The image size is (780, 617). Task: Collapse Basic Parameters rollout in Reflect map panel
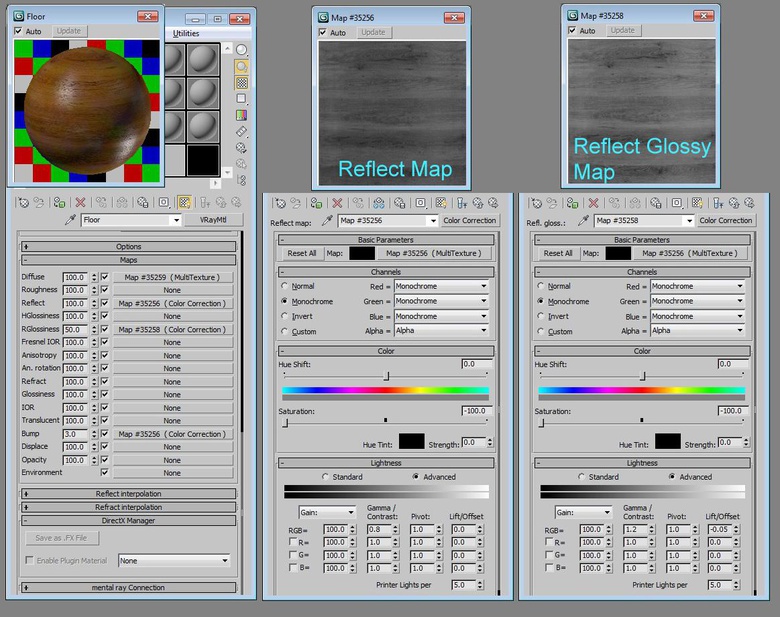click(386, 240)
